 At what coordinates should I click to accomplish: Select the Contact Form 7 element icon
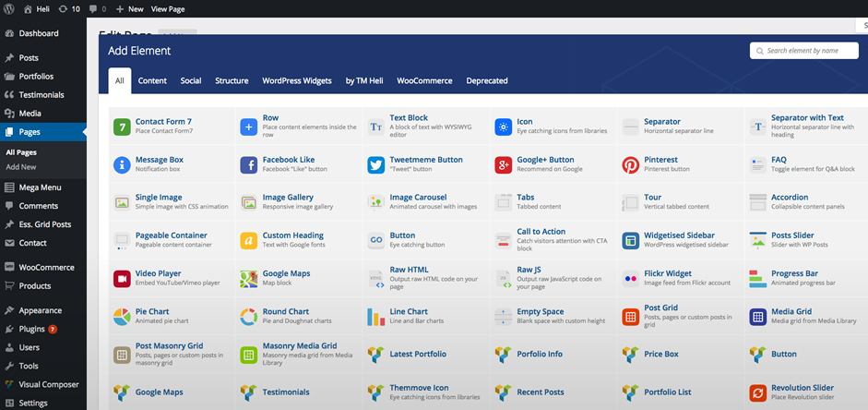(x=121, y=127)
